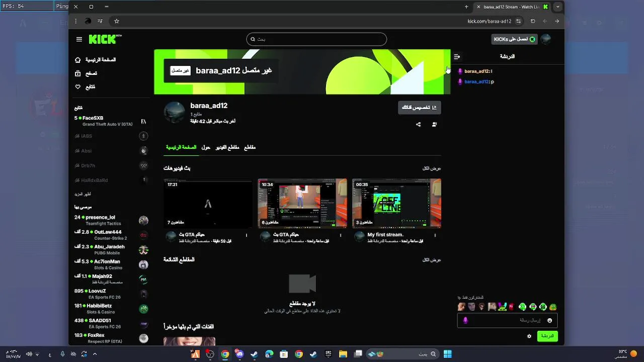Open the following heart sidebar item
644x362 pixels.
(85, 87)
